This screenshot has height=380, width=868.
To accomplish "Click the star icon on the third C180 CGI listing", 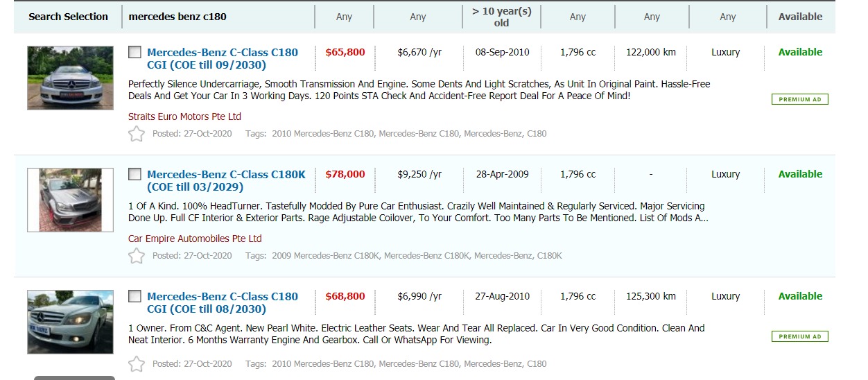I will (x=137, y=363).
